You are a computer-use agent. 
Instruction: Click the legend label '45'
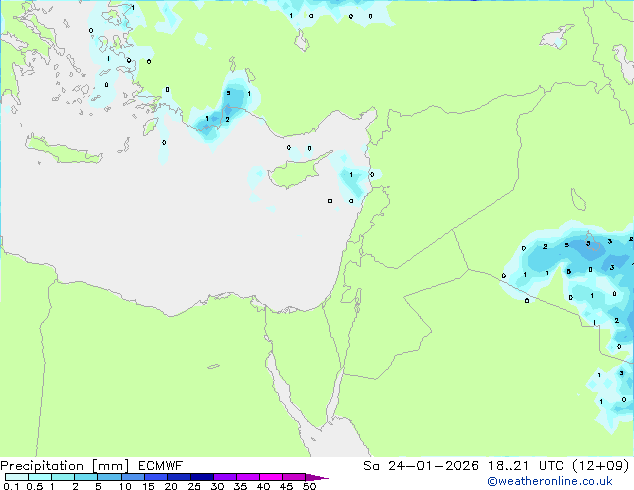[286, 486]
